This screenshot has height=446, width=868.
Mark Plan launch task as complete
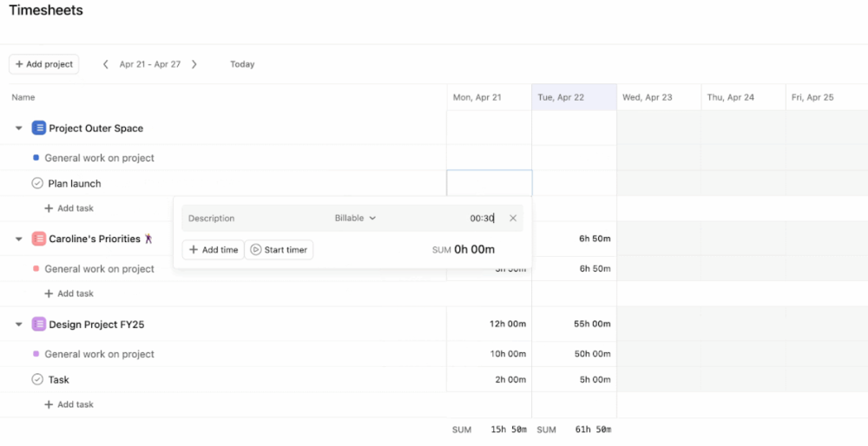[x=37, y=184]
